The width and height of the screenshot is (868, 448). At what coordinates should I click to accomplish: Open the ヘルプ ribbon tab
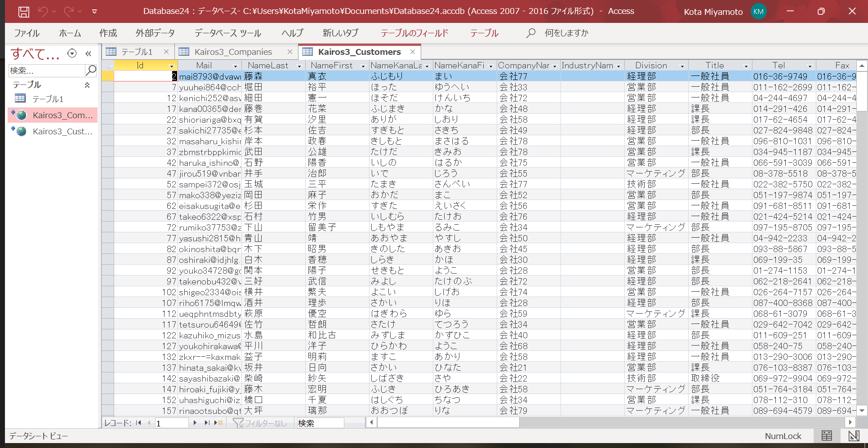pos(292,33)
